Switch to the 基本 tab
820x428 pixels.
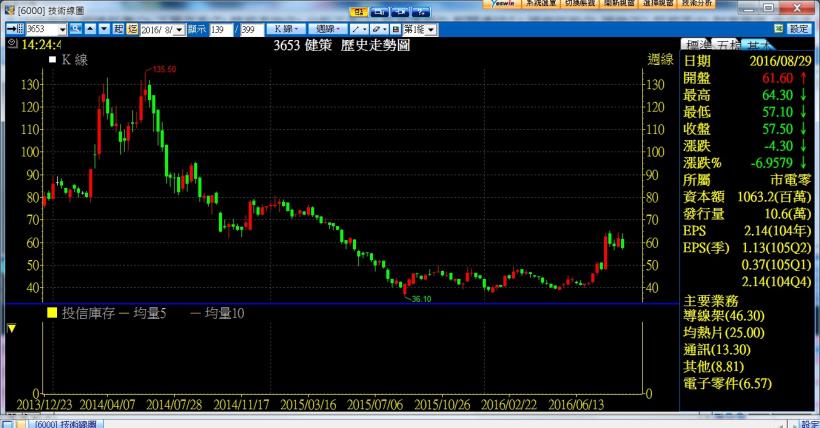click(757, 44)
